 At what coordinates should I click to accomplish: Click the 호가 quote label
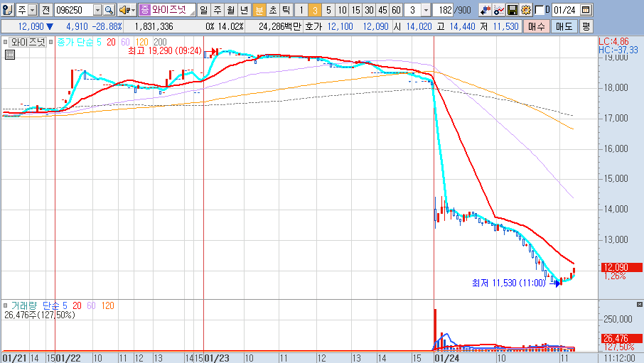(313, 27)
